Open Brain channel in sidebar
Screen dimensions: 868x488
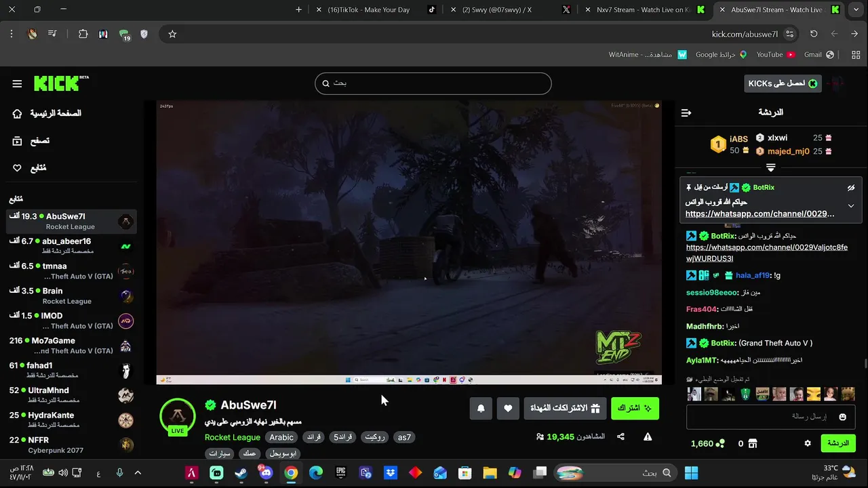point(71,296)
